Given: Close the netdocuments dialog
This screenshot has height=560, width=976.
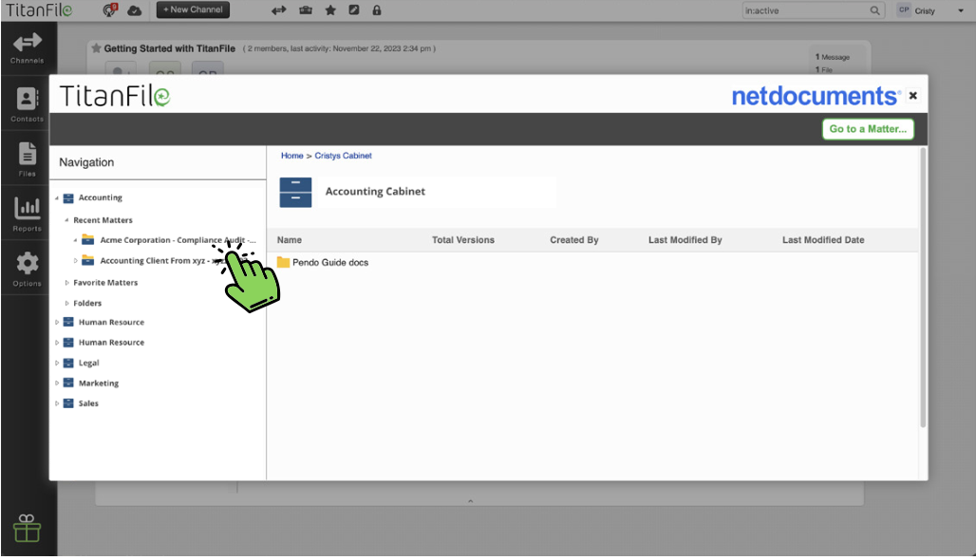Looking at the screenshot, I should (913, 95).
